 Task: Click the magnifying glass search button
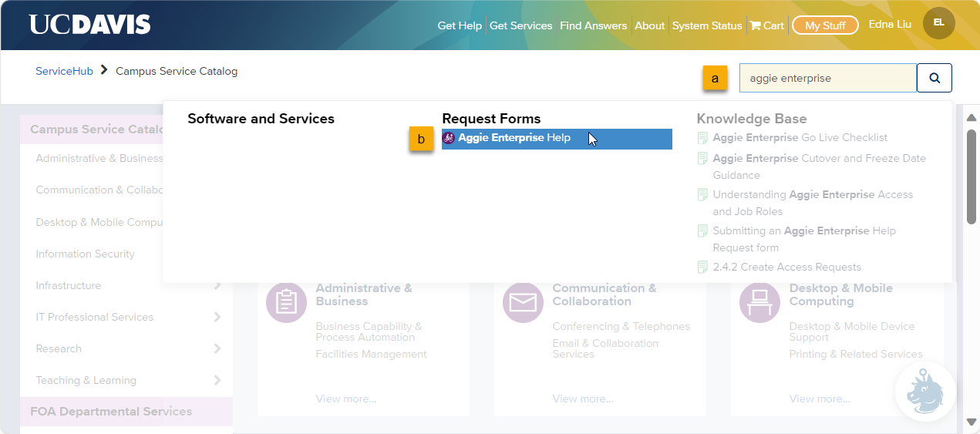(934, 78)
